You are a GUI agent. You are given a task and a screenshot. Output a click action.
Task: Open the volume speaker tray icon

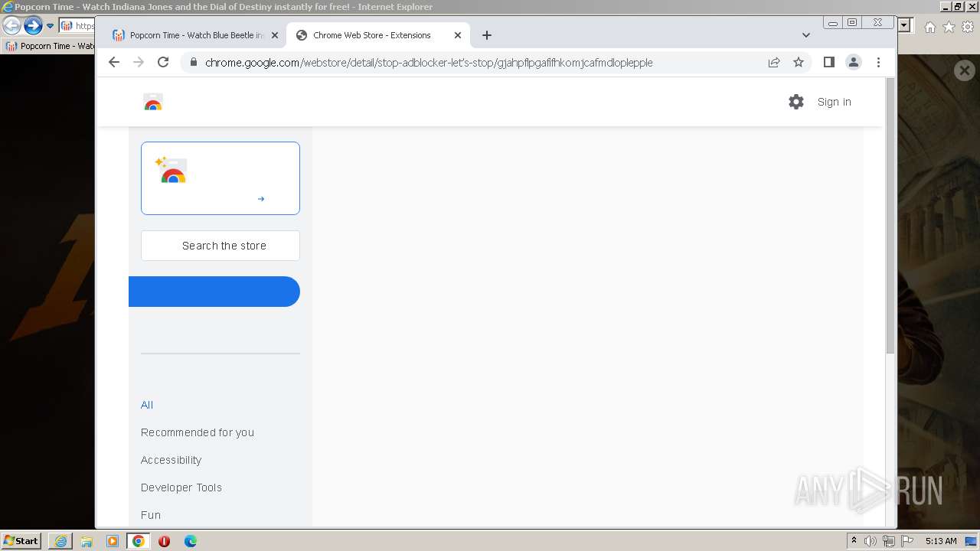coord(871,541)
